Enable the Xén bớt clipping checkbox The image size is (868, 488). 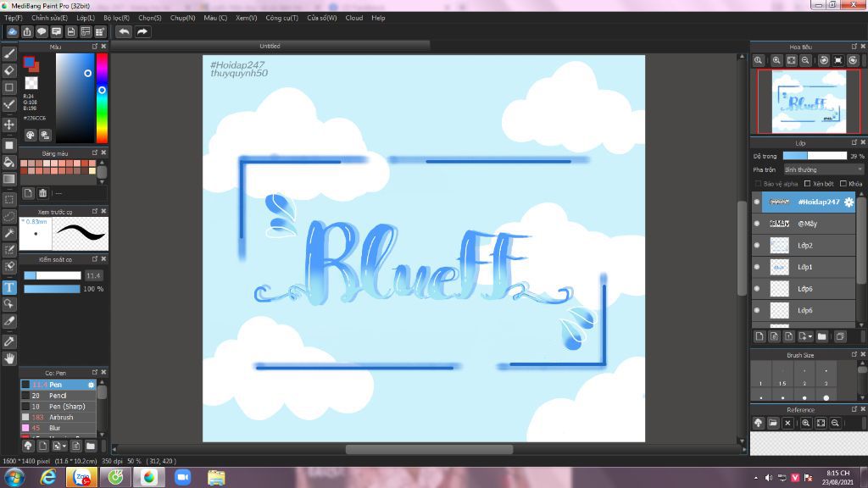(807, 184)
